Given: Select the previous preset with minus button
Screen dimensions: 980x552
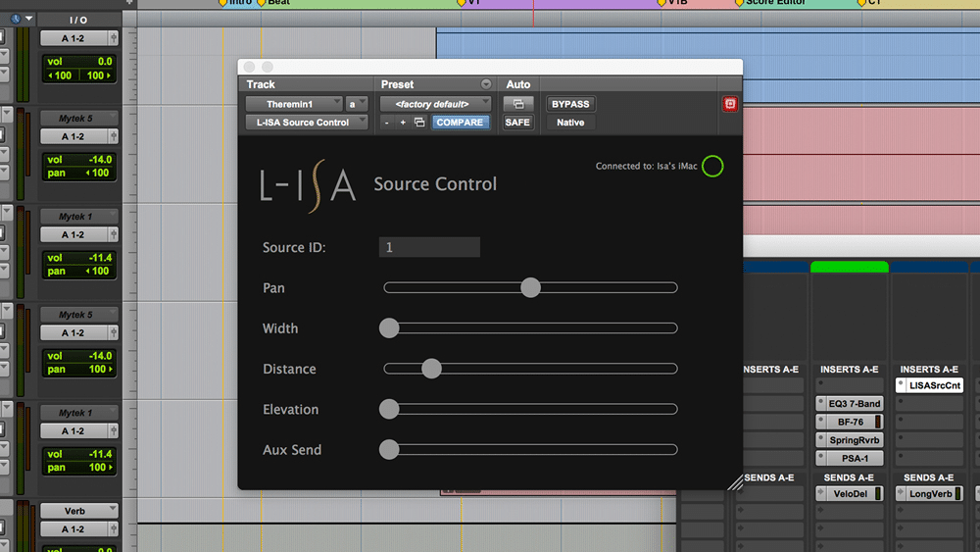Looking at the screenshot, I should [387, 123].
